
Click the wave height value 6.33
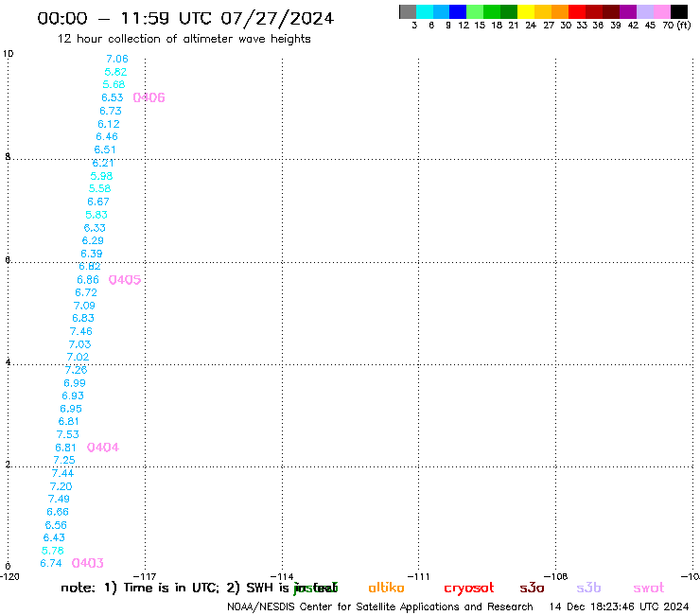point(95,228)
